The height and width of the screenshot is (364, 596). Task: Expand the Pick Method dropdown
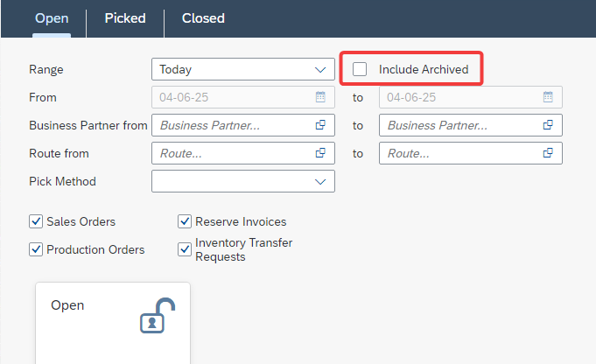pyautogui.click(x=319, y=181)
